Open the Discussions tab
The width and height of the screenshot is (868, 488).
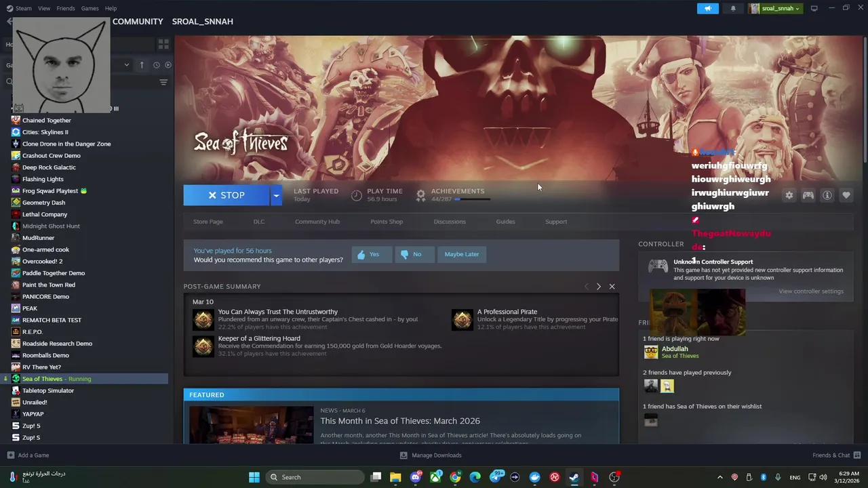pyautogui.click(x=450, y=222)
